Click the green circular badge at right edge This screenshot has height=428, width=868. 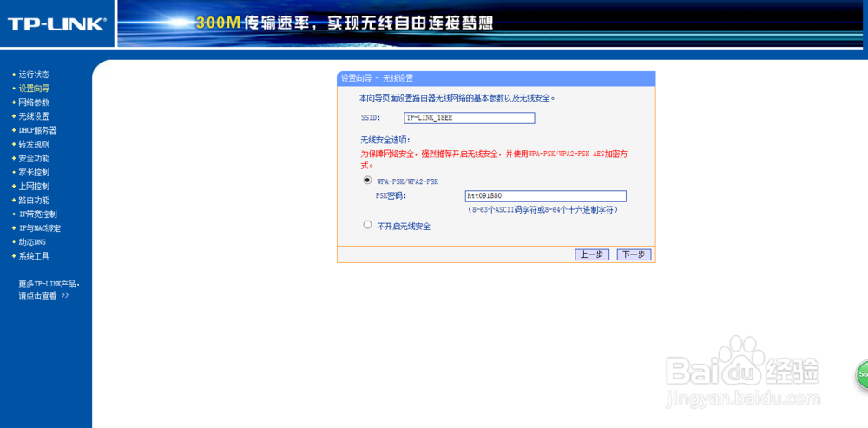(x=862, y=375)
